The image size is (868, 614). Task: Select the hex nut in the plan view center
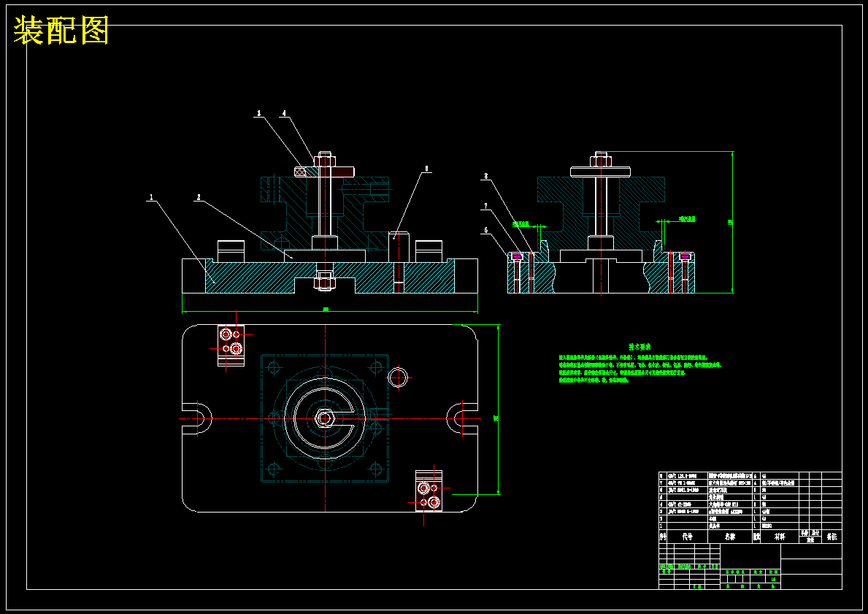(x=324, y=418)
